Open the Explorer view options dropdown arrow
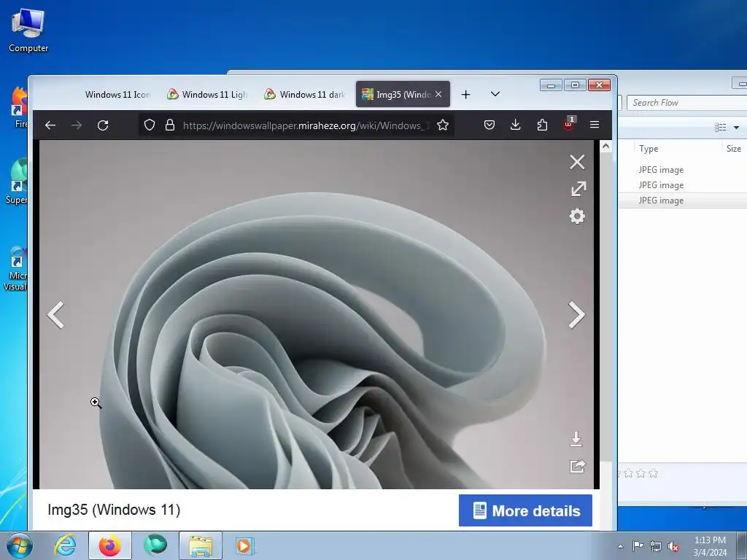This screenshot has width=747, height=560. [737, 128]
